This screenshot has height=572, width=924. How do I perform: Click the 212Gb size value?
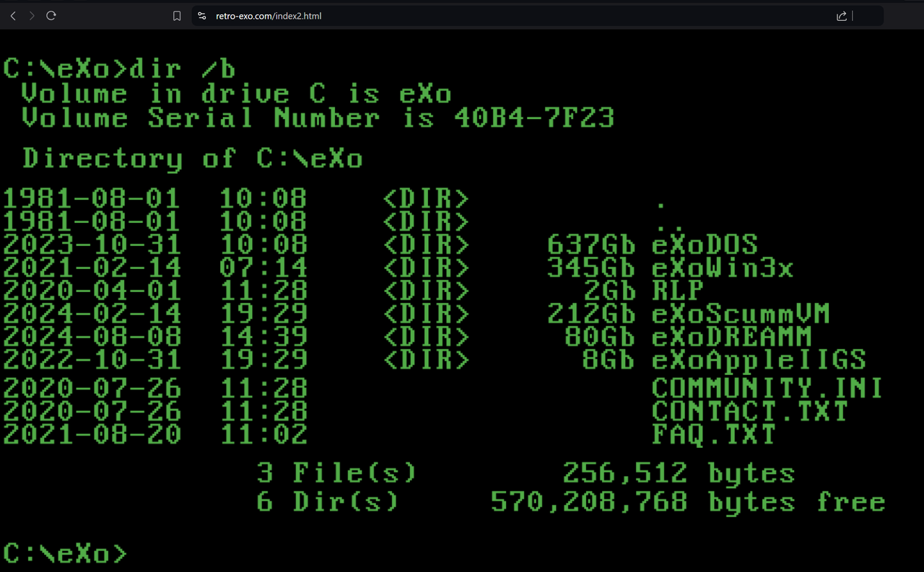[x=591, y=313]
